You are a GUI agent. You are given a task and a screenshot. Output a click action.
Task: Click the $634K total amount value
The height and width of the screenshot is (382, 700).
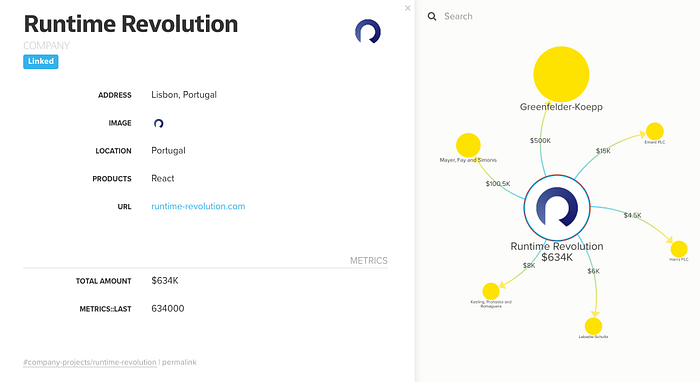click(x=165, y=281)
